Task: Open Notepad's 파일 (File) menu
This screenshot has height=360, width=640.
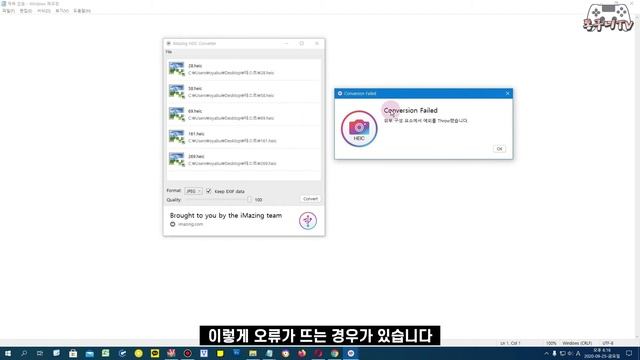Action: [x=9, y=11]
